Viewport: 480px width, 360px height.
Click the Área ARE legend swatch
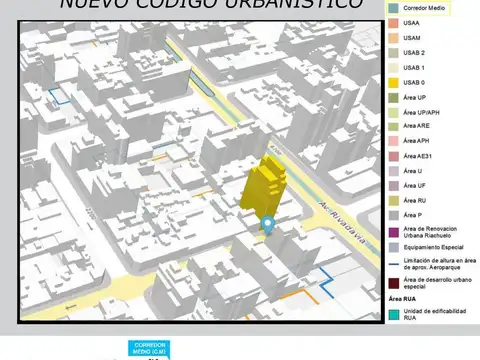click(x=394, y=126)
